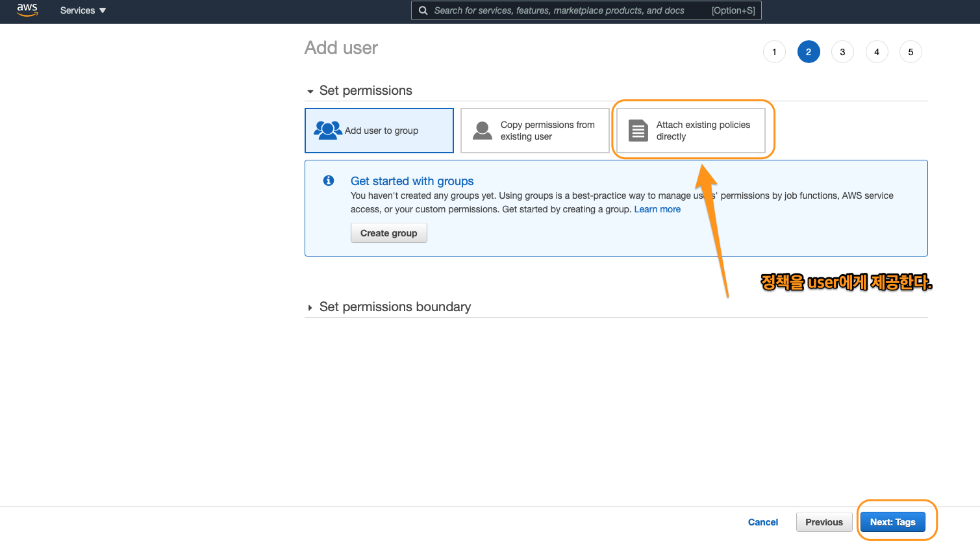Click the Next: Tags button
The height and width of the screenshot is (541, 980).
[x=892, y=522]
